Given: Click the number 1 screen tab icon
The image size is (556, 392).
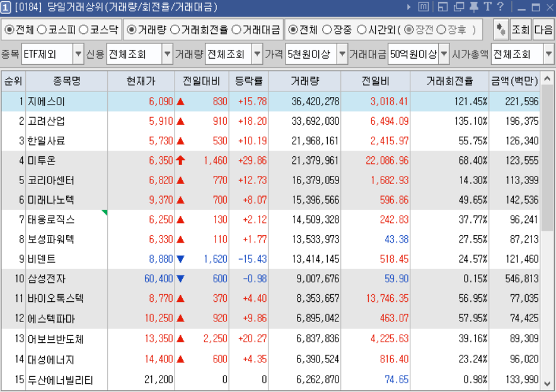Looking at the screenshot, I should click(6, 7).
